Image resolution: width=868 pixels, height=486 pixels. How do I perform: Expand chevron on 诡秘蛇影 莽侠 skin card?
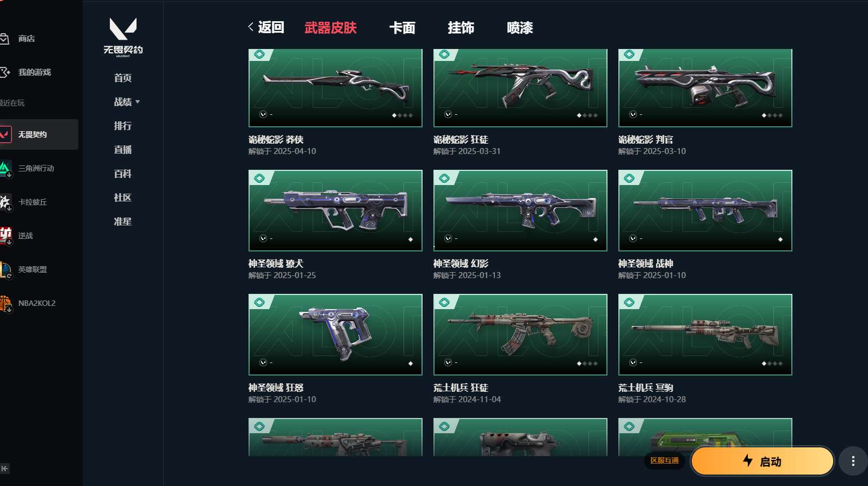tap(263, 114)
